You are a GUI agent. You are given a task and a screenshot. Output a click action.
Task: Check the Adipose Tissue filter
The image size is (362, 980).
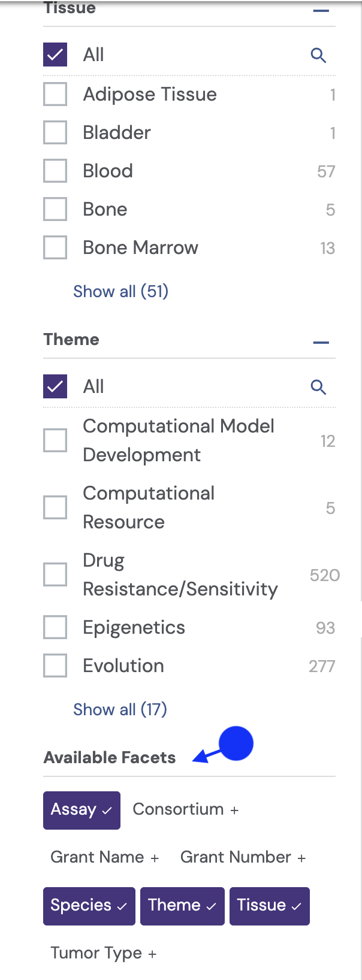[55, 94]
